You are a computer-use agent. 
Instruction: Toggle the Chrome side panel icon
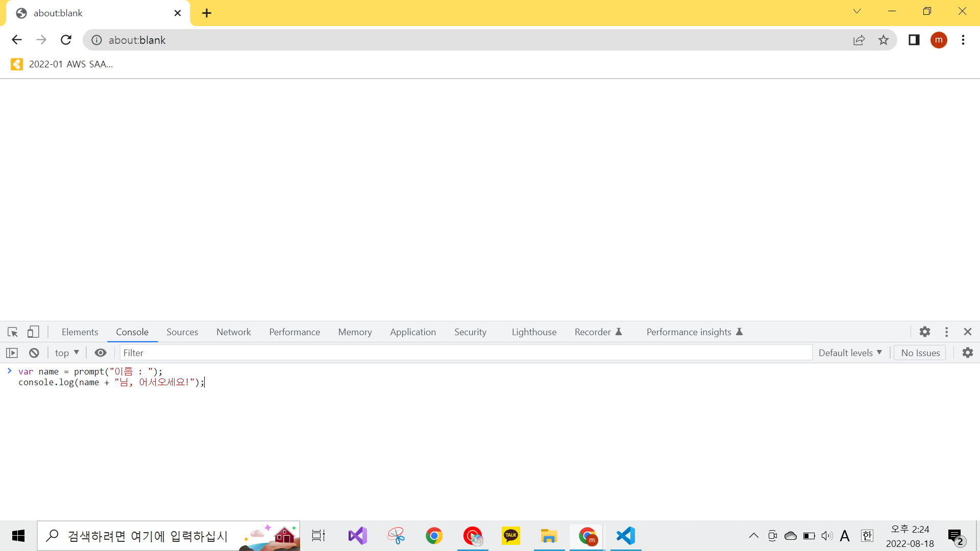914,40
